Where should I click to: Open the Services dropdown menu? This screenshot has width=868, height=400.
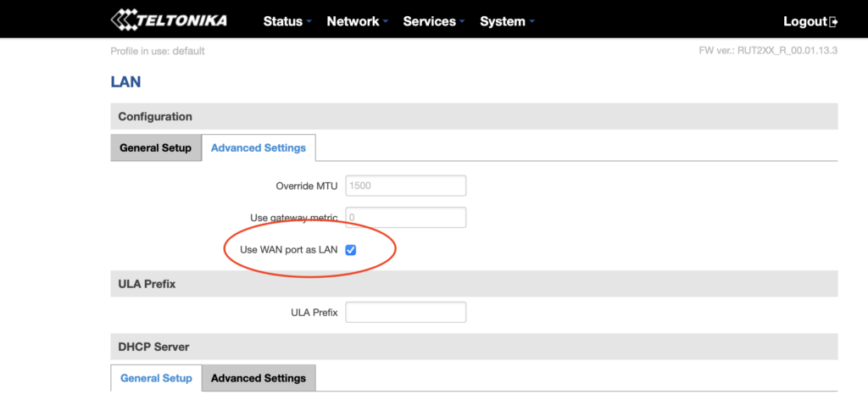point(434,21)
